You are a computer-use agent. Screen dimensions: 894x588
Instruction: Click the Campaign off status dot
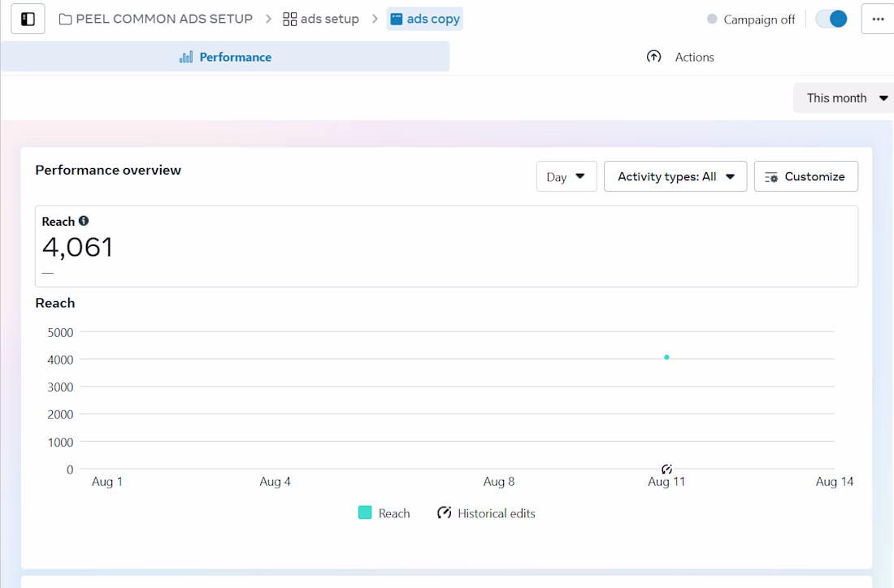(712, 19)
